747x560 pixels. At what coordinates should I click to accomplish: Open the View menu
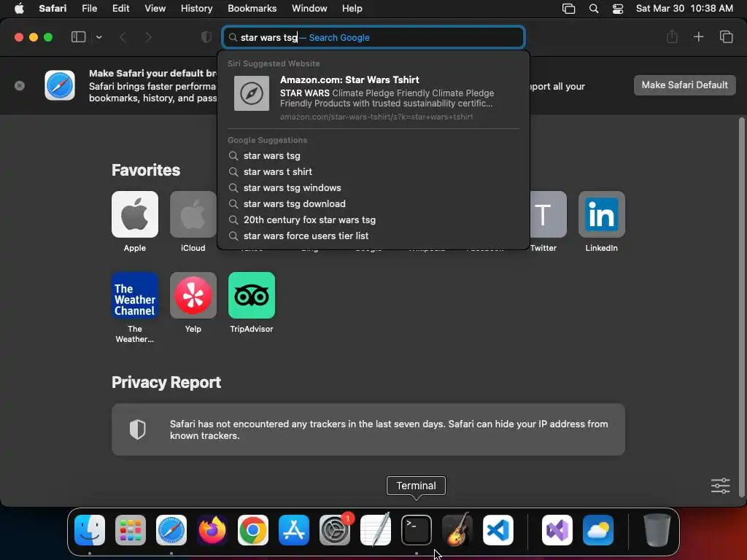coord(155,8)
